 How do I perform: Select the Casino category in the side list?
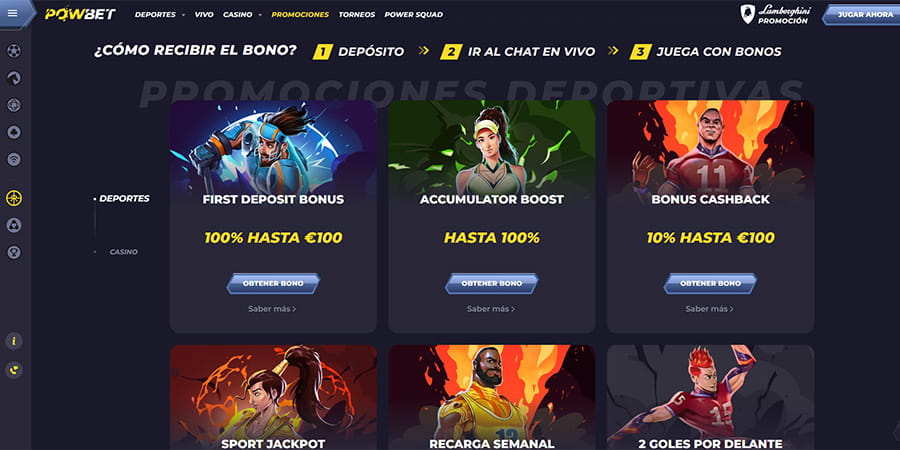coord(123,252)
